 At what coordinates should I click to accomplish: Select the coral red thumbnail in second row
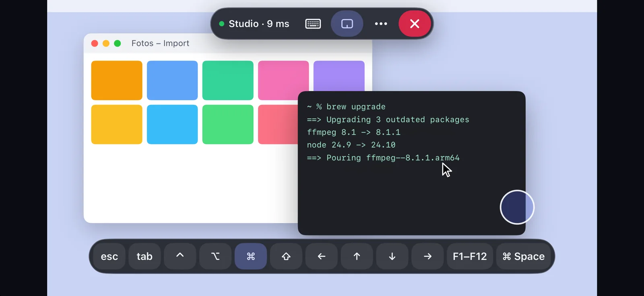[278, 124]
